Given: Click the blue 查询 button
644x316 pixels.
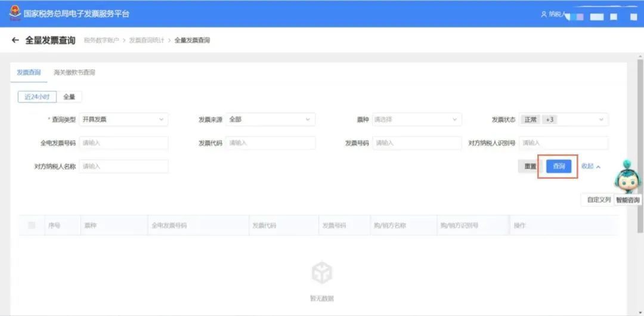Looking at the screenshot, I should [559, 166].
